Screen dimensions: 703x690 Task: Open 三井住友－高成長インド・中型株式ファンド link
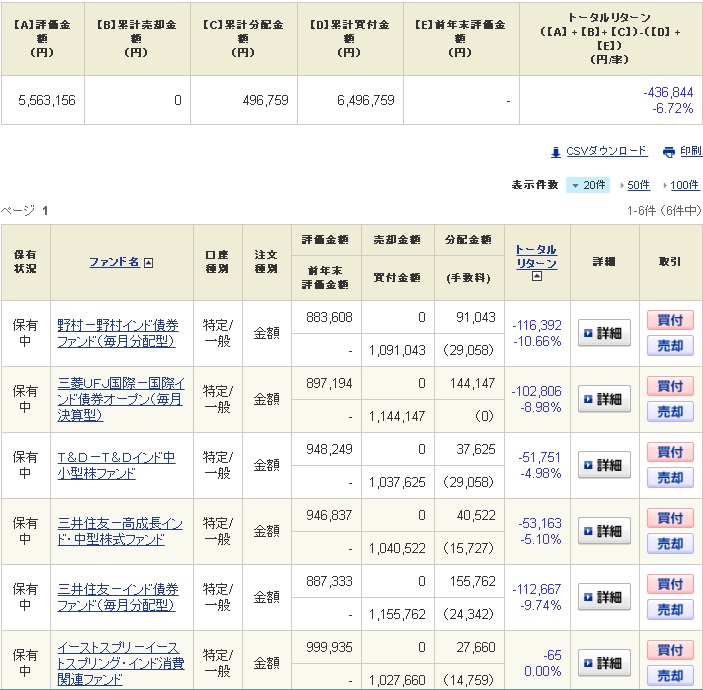118,531
